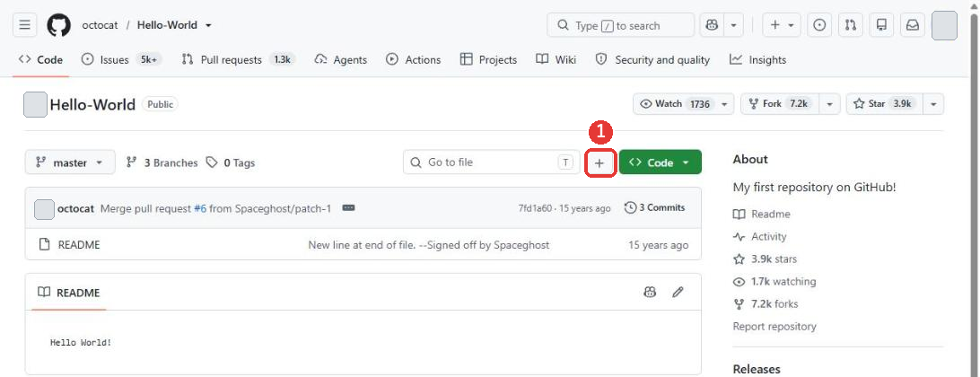980x377 pixels.
Task: Open the notifications inbox icon
Action: (x=913, y=26)
